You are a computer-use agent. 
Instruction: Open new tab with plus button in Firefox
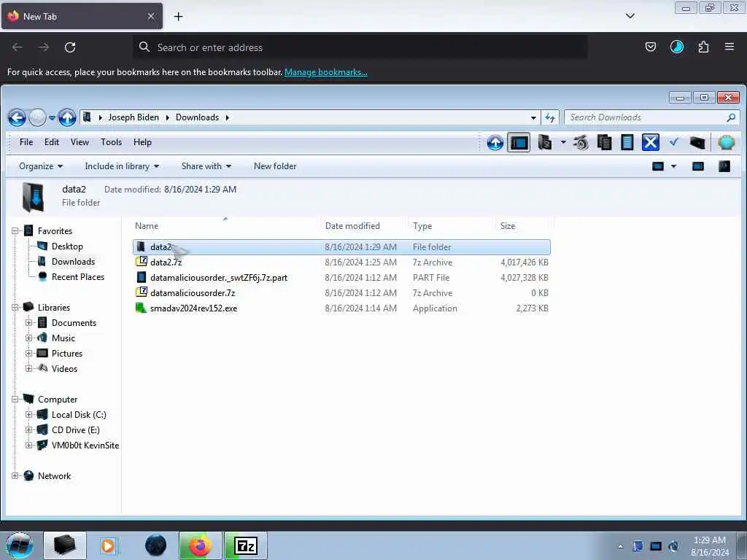tap(178, 16)
